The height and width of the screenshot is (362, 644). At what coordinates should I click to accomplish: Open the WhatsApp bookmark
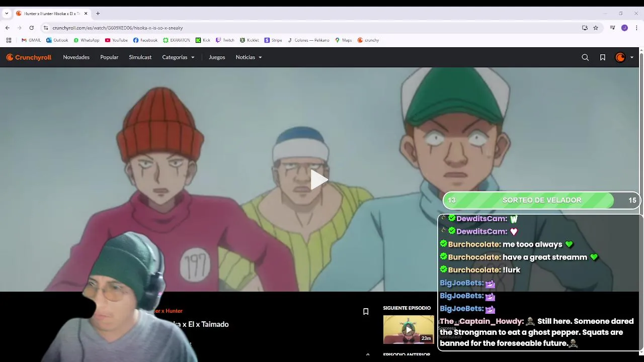point(87,40)
